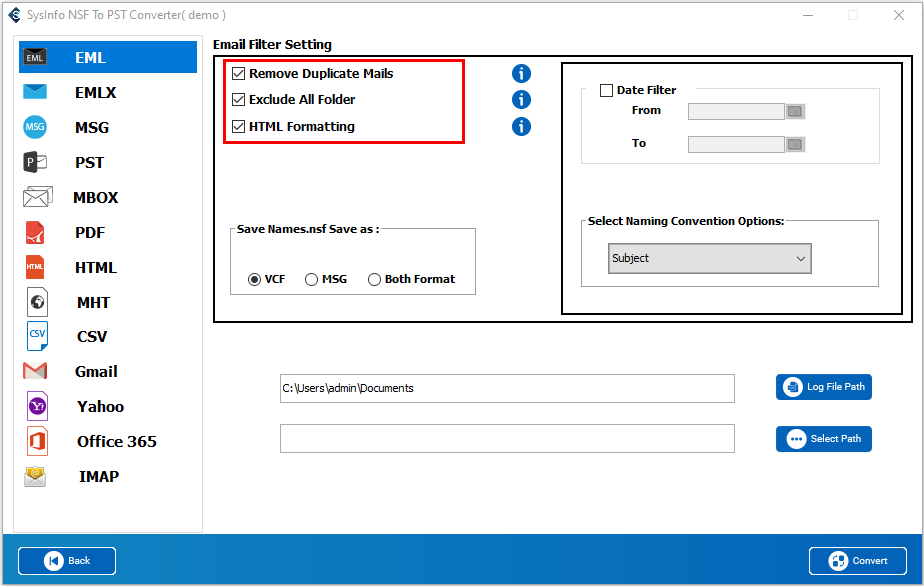Click the SysInfo app logo in title bar

(14, 15)
